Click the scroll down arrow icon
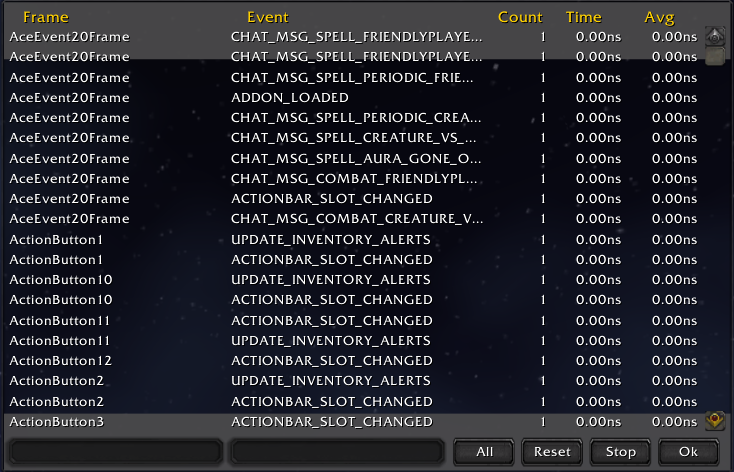 coord(714,422)
